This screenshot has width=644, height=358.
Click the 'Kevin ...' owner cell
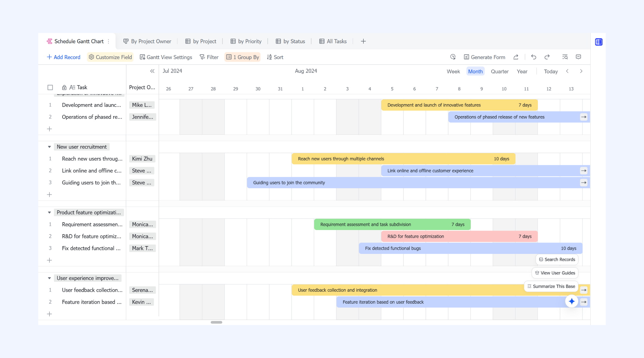coord(142,302)
